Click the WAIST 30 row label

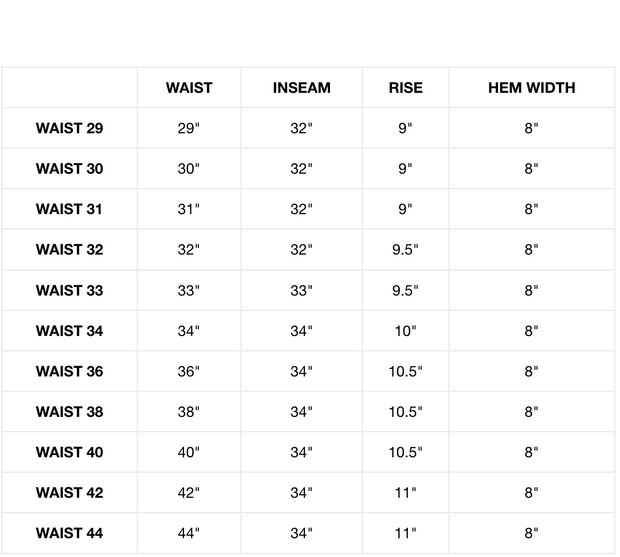(x=69, y=169)
